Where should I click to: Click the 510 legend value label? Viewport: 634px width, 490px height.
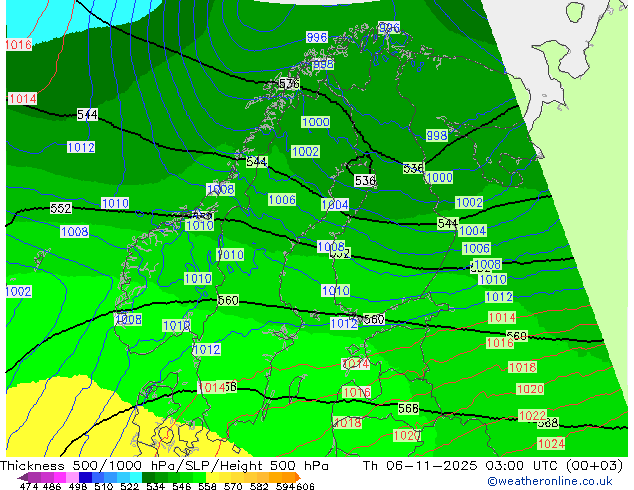(x=104, y=486)
